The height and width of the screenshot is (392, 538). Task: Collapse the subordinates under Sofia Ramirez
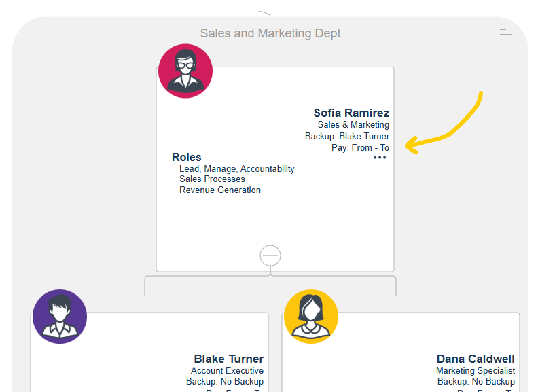pyautogui.click(x=270, y=255)
